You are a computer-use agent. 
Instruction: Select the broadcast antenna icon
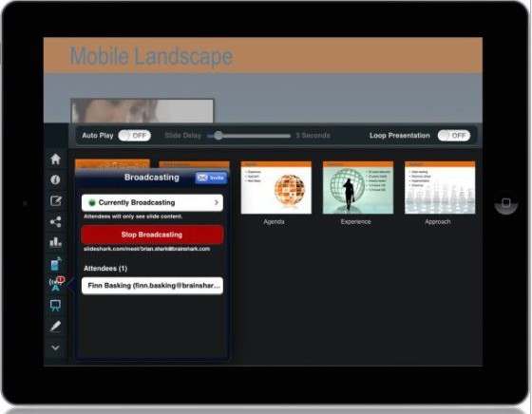pyautogui.click(x=56, y=284)
